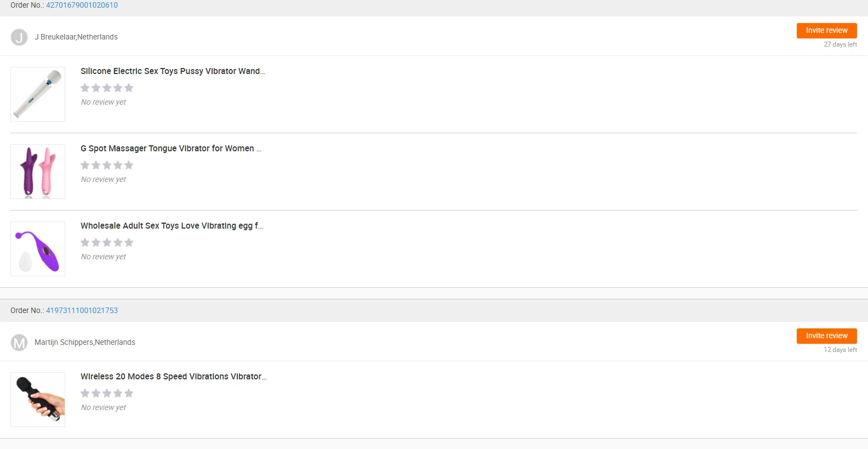Open the G Spot Massager product title
The width and height of the screenshot is (868, 449).
tap(170, 149)
